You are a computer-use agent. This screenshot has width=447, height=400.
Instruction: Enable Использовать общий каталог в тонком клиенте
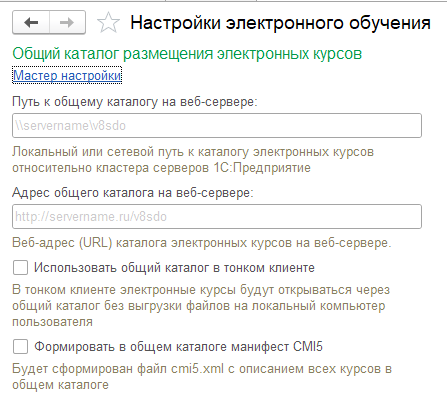point(20,268)
